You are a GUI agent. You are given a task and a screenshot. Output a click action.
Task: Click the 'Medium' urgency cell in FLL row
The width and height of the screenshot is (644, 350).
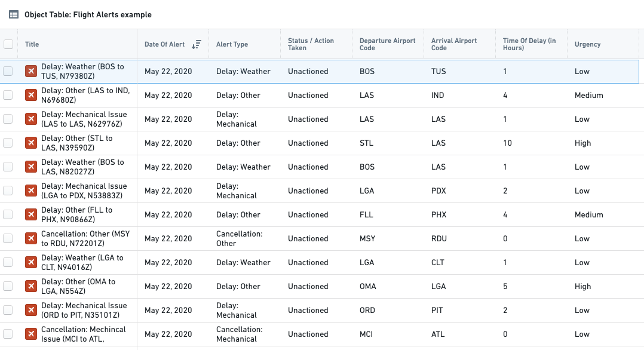(589, 215)
